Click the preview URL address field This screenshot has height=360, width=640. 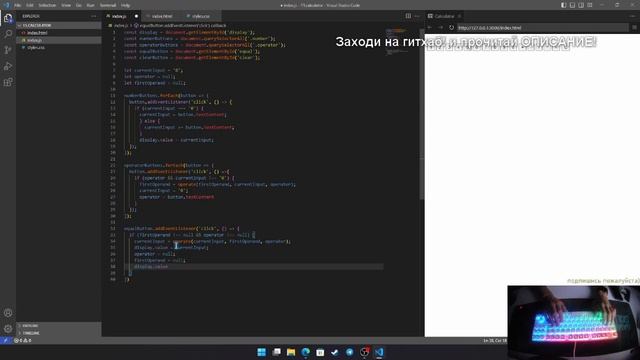coord(542,28)
